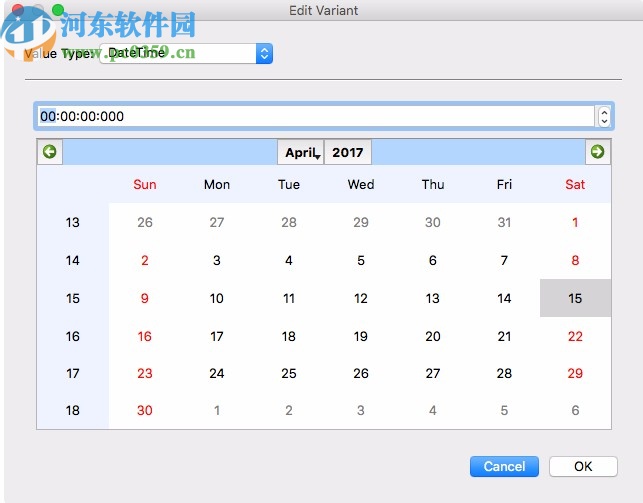Select March 27 in first row
This screenshot has width=643, height=503.
click(x=217, y=223)
